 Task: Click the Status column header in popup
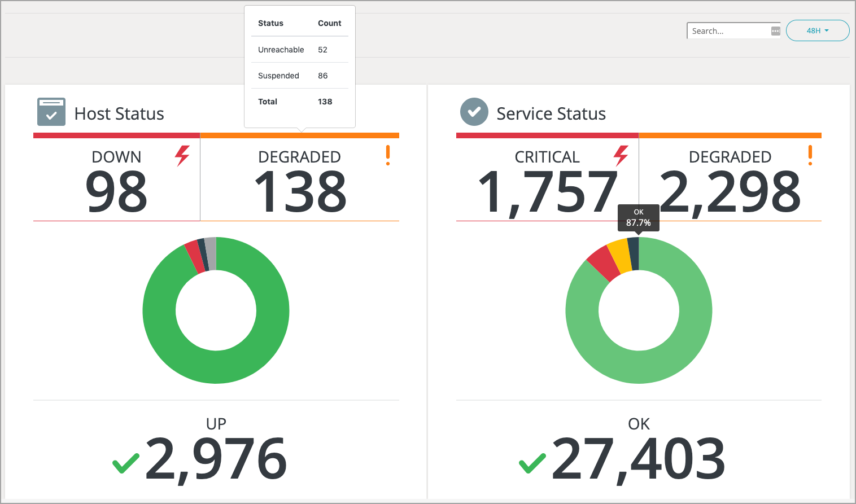[270, 23]
